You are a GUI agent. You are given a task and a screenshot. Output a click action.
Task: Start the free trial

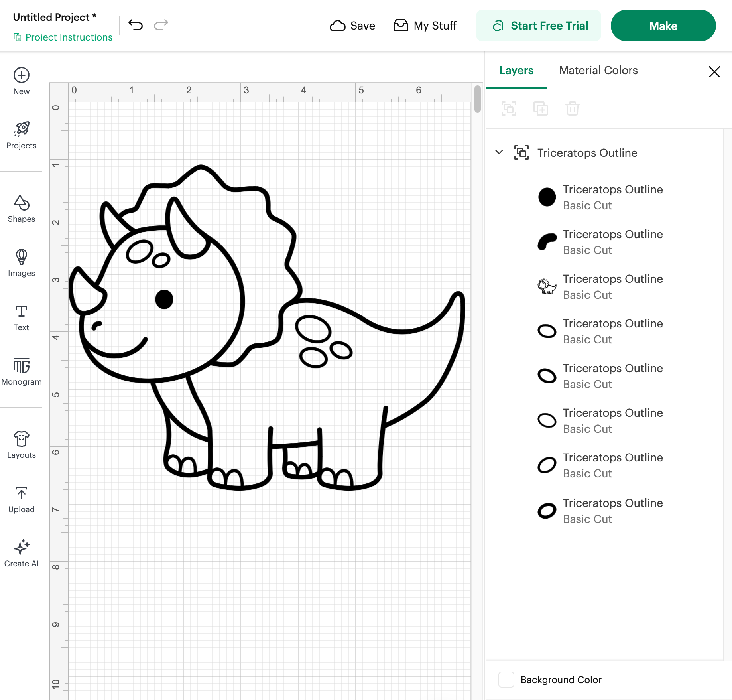coord(539,26)
